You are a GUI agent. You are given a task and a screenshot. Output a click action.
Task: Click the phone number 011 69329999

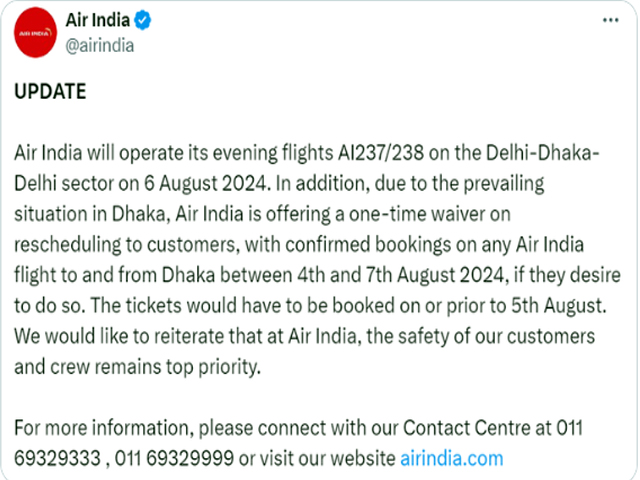[x=174, y=458]
